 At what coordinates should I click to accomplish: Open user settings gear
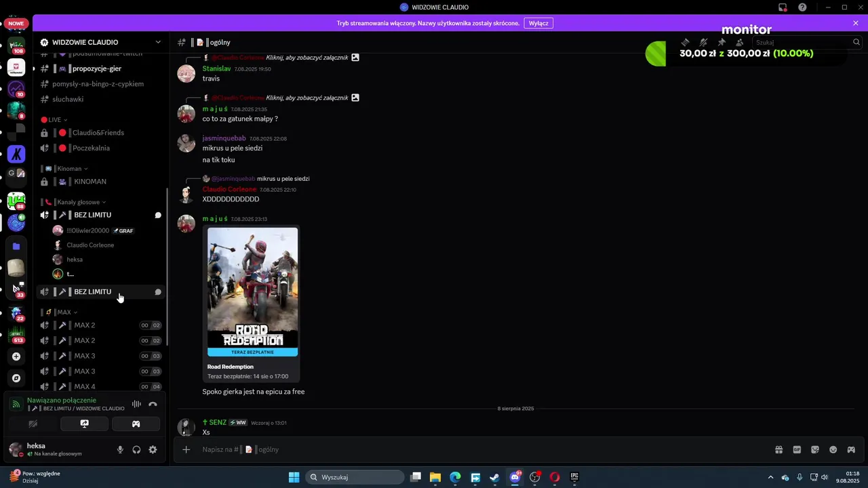[x=153, y=449]
